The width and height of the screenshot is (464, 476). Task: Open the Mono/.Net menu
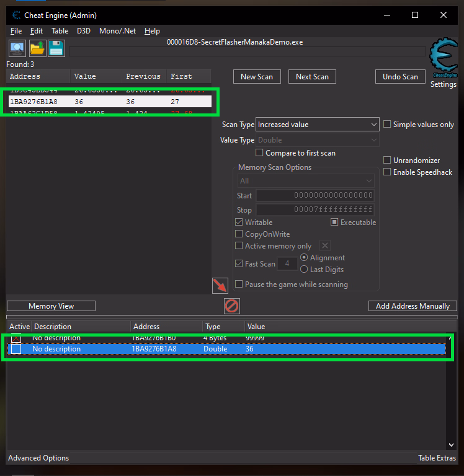click(x=117, y=31)
